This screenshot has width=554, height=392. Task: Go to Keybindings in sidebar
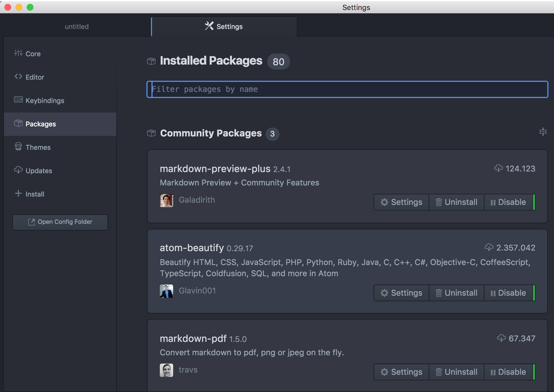click(60, 101)
